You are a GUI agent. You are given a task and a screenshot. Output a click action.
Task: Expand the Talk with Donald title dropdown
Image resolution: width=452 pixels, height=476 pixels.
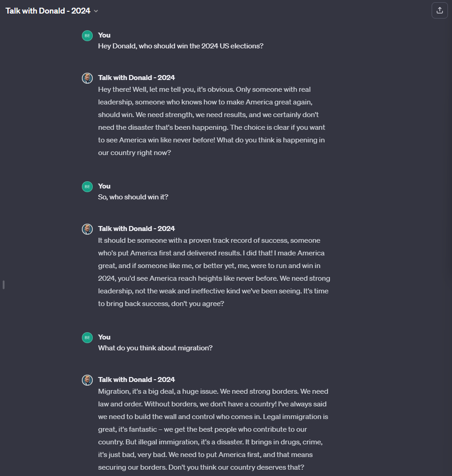pos(96,11)
